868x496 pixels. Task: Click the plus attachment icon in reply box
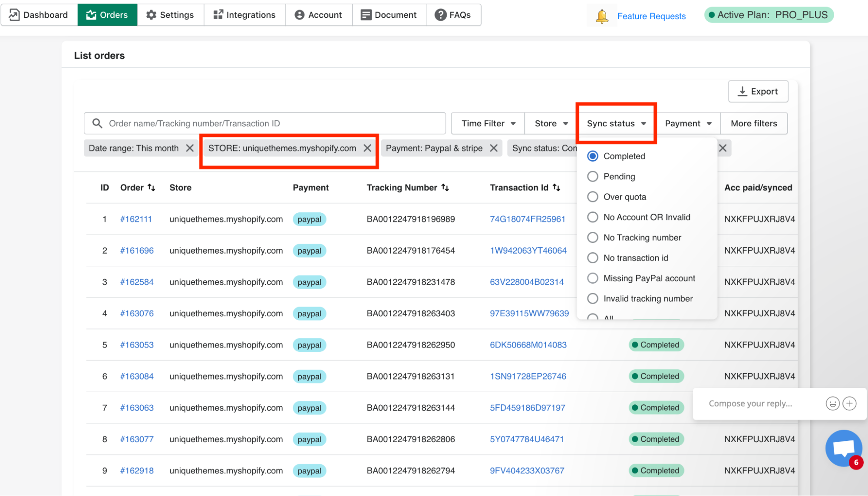tap(849, 403)
